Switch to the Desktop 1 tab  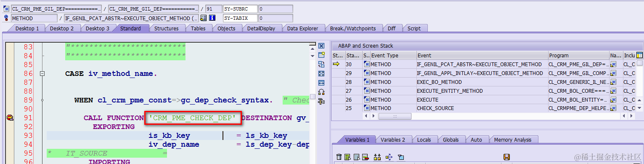point(27,28)
